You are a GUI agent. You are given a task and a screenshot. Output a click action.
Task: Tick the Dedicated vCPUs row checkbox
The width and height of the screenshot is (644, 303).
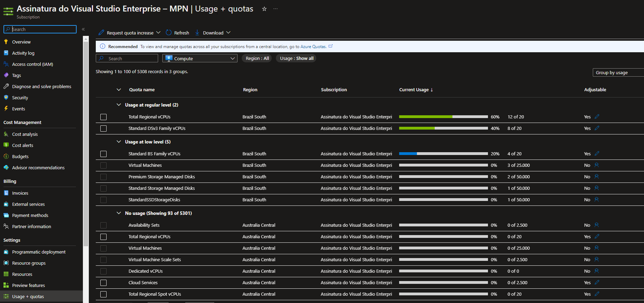click(x=103, y=271)
